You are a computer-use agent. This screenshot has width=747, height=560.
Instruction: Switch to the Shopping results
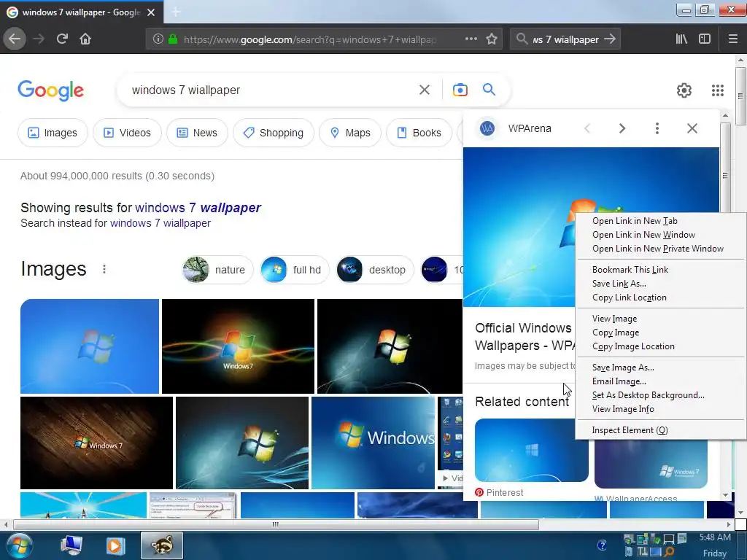pos(274,133)
